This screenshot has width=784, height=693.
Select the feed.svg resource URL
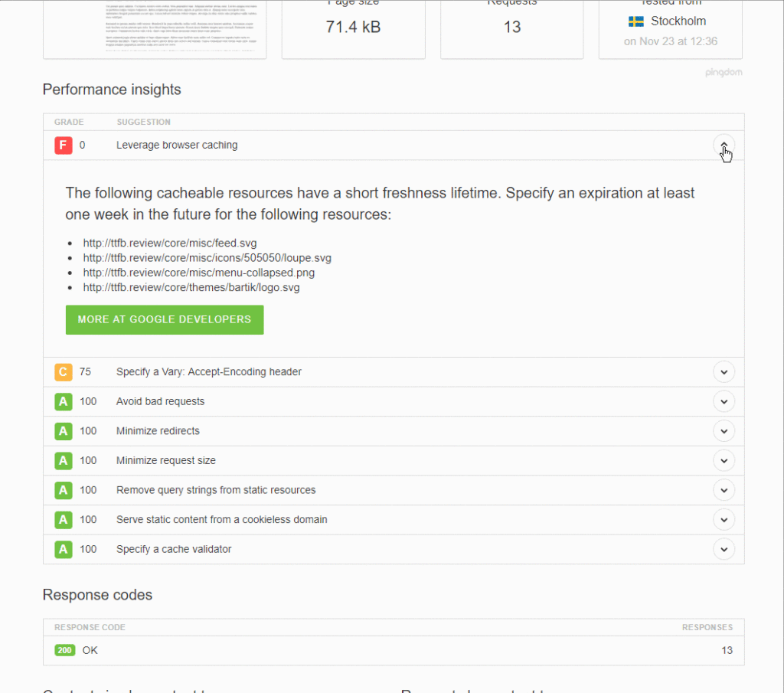[x=170, y=243]
